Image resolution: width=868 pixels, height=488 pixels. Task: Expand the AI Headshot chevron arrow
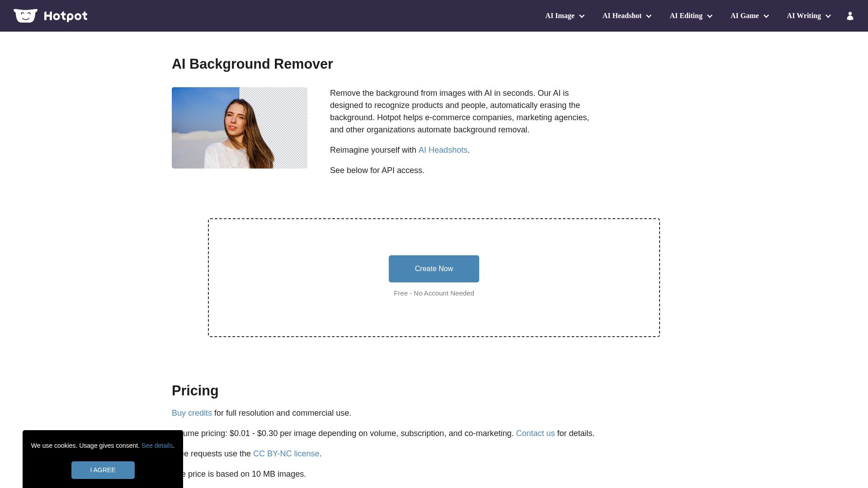pyautogui.click(x=649, y=16)
